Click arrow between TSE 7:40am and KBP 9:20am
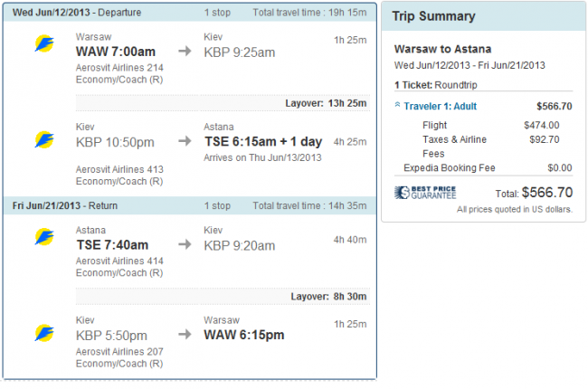This screenshot has height=389, width=588. click(185, 244)
